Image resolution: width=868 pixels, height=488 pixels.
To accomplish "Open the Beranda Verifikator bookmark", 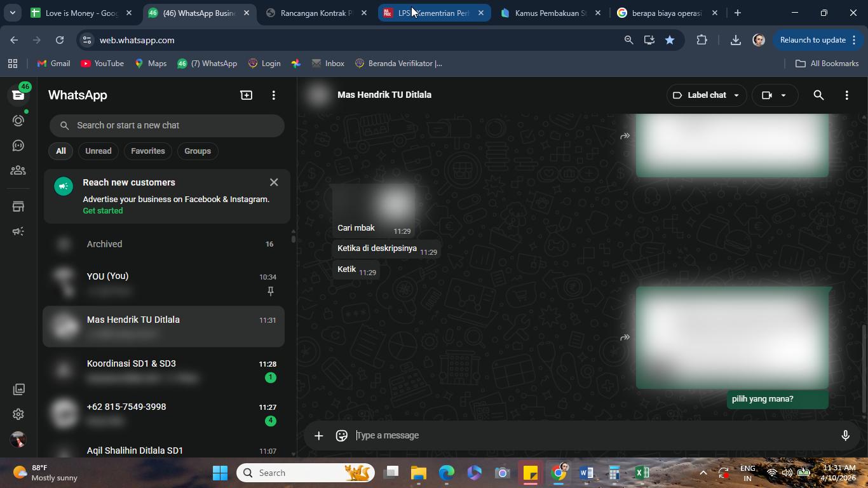I will click(x=399, y=64).
